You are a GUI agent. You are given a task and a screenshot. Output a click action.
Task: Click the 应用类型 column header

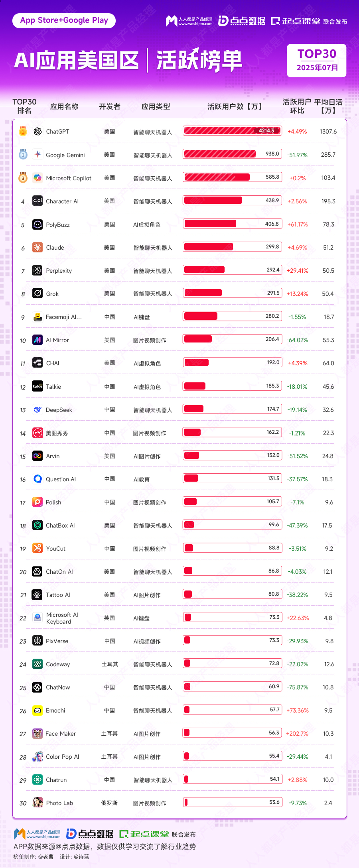[x=156, y=106]
